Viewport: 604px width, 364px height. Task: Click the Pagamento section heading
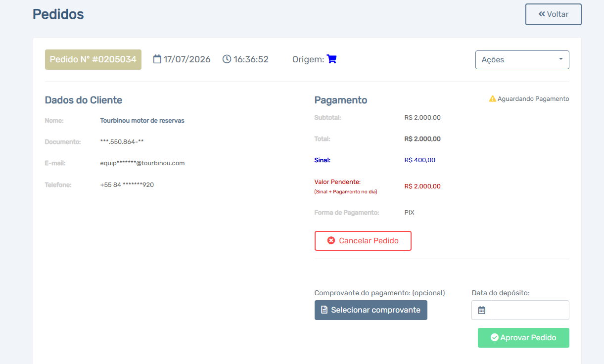(341, 100)
